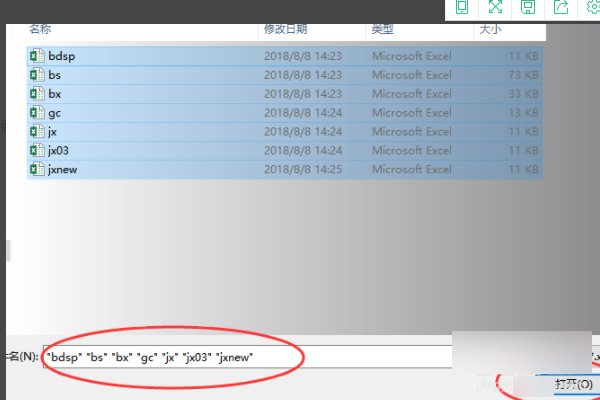Select the jx03 file entry

[58, 150]
